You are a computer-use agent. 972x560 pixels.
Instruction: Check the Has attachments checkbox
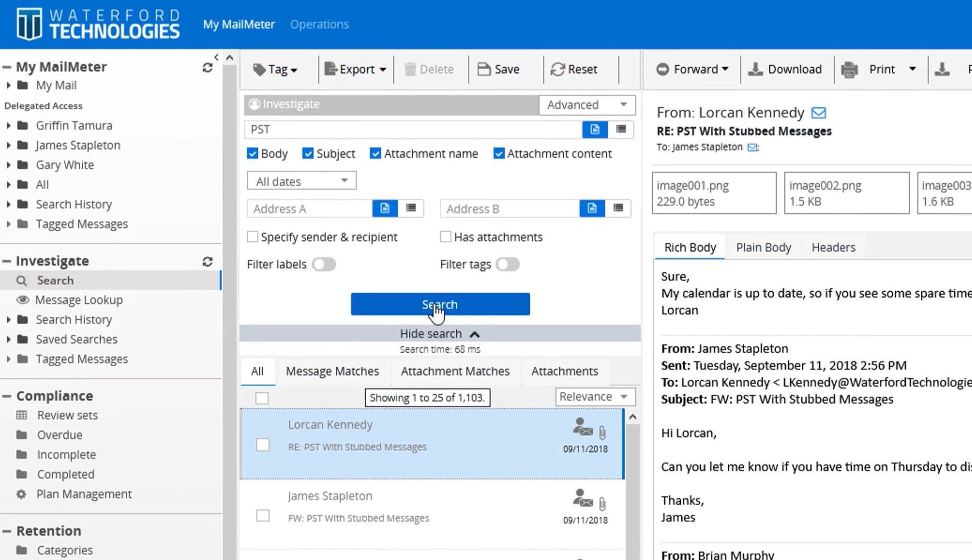(x=445, y=237)
